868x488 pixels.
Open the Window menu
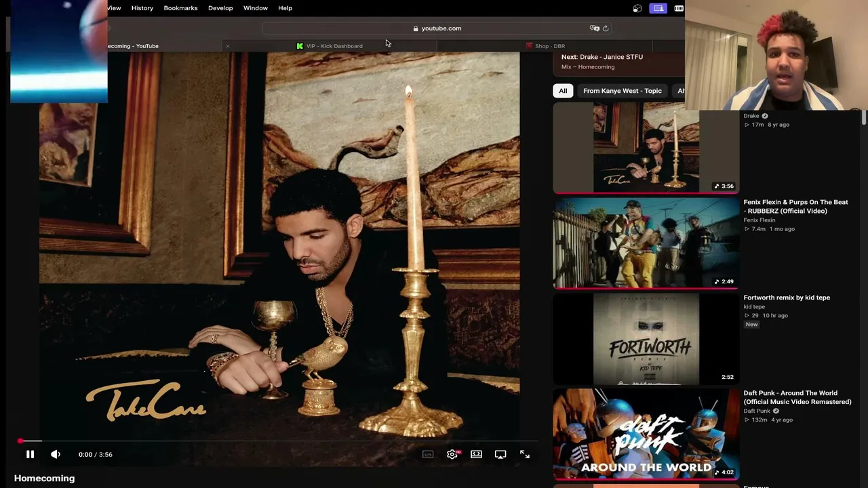256,8
